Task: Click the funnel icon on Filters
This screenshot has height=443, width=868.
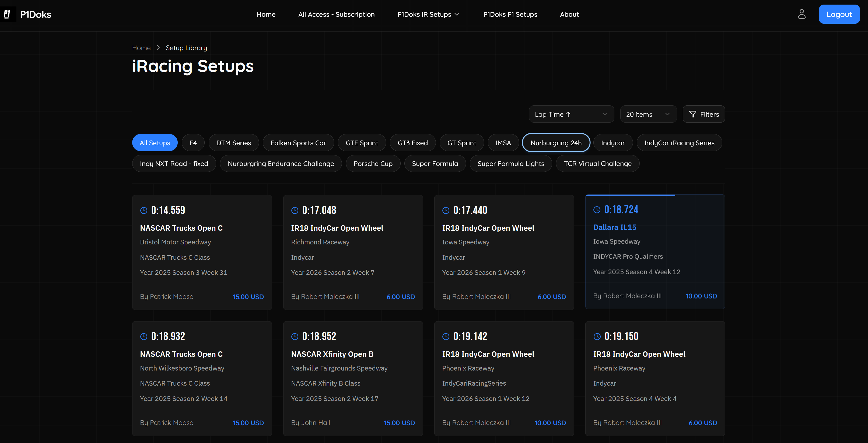Action: point(692,114)
